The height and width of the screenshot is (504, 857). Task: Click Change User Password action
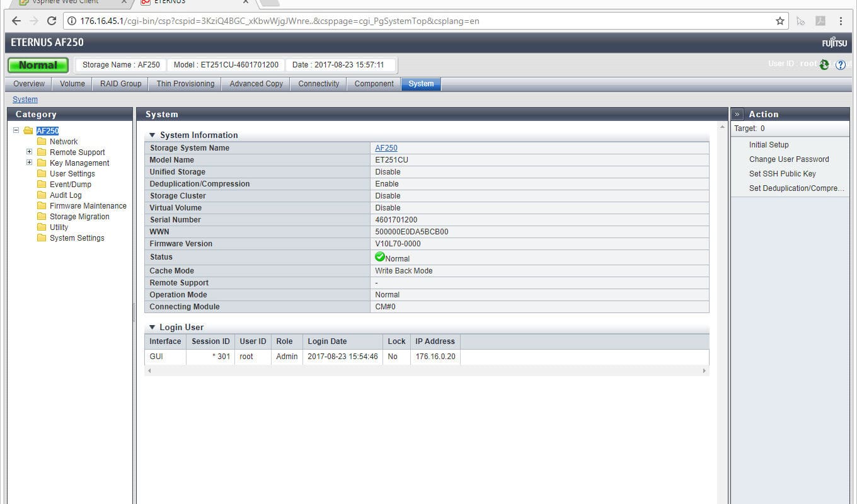click(x=789, y=159)
